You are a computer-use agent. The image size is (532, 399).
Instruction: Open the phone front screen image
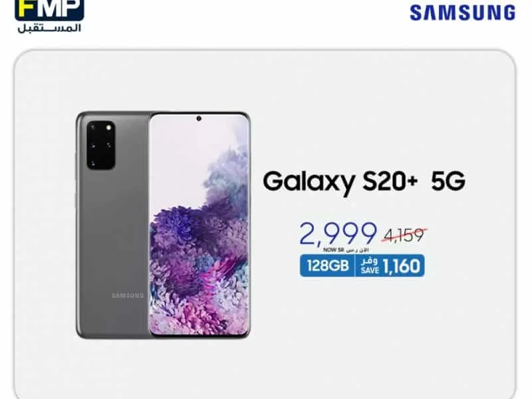pyautogui.click(x=199, y=225)
